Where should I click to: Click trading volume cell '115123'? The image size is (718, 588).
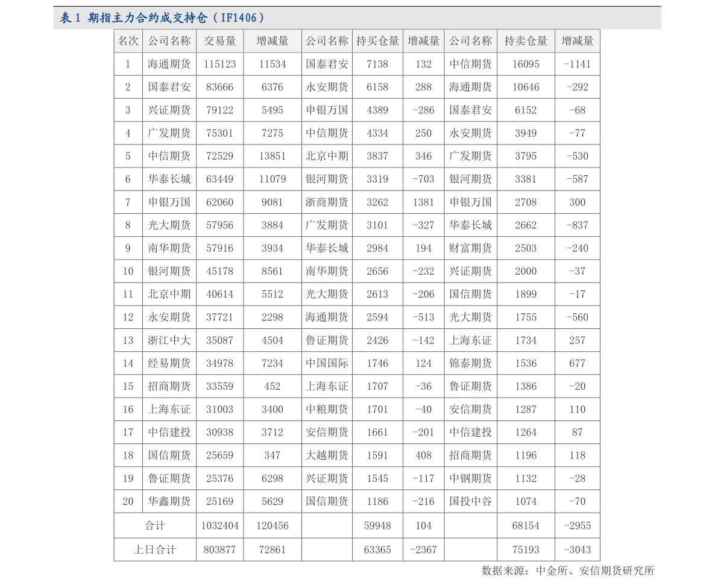click(220, 64)
